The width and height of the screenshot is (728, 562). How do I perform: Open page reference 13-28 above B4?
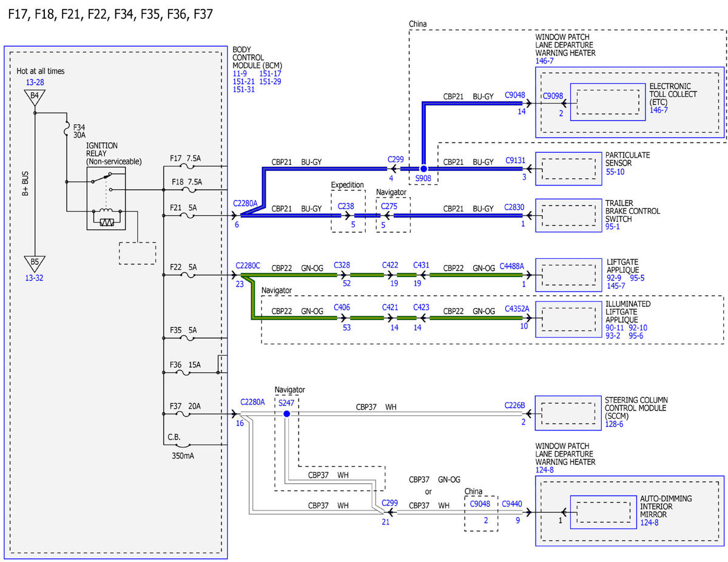point(34,82)
